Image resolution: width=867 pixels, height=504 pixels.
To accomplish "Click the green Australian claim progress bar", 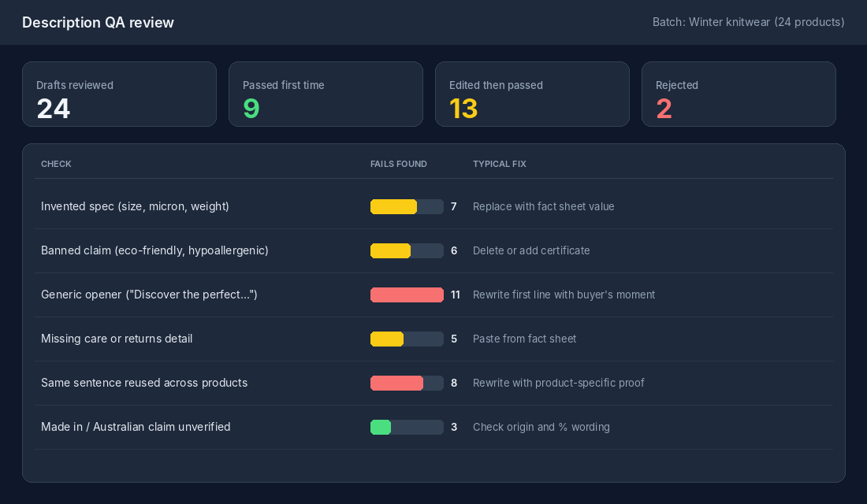I will click(407, 428).
